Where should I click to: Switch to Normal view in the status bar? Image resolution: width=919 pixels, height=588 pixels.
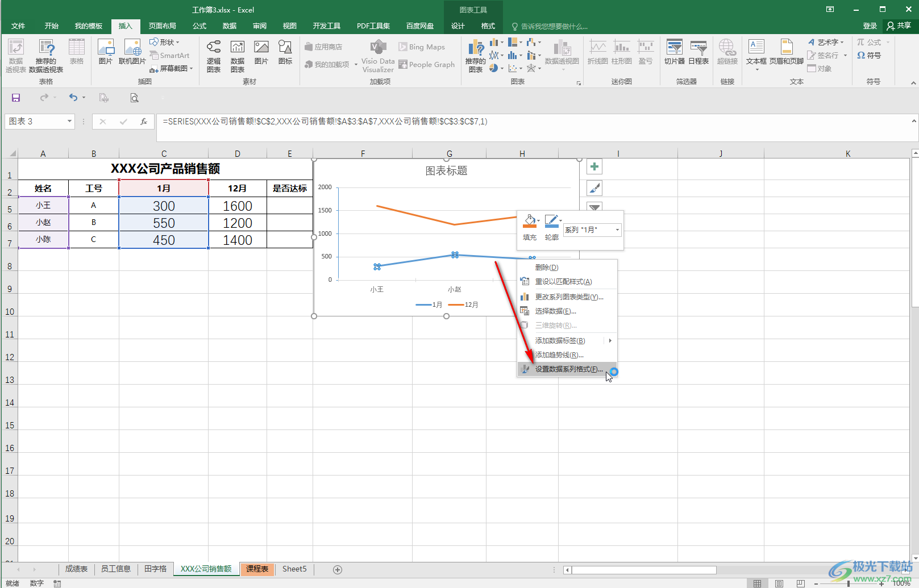(758, 583)
